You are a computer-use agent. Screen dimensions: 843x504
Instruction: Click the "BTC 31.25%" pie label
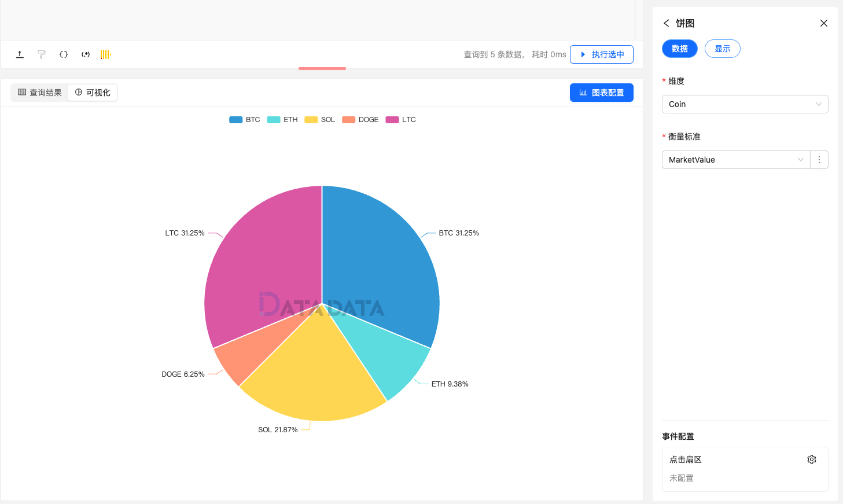coord(459,233)
